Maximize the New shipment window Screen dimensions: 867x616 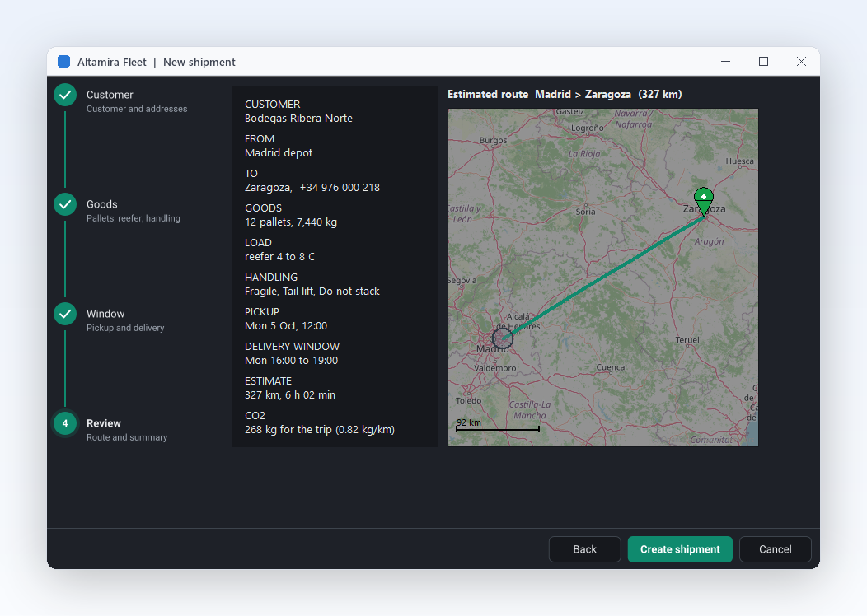pyautogui.click(x=763, y=61)
